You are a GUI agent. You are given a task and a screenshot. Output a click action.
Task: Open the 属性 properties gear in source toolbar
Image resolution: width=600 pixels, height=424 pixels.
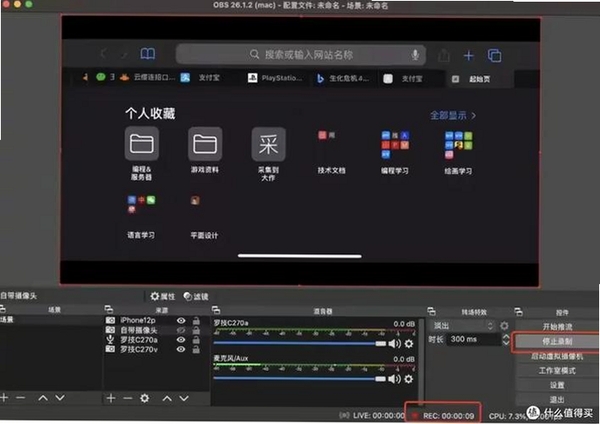tap(163, 296)
